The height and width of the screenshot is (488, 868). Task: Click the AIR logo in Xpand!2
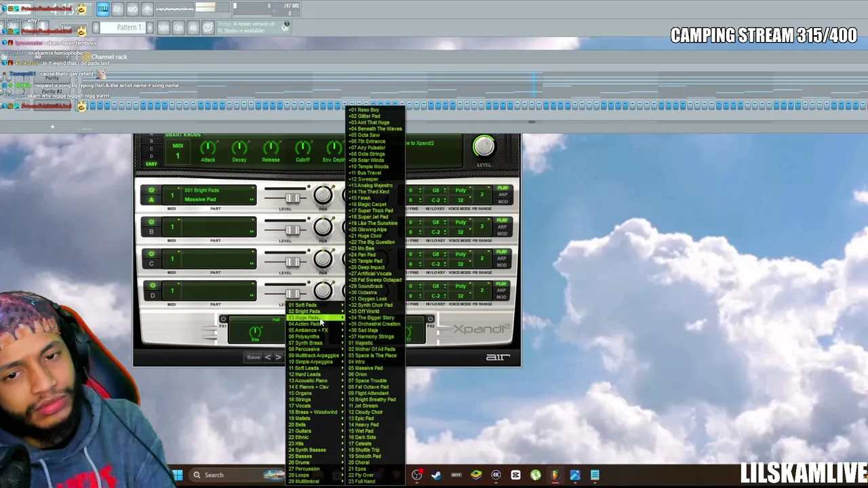click(498, 357)
